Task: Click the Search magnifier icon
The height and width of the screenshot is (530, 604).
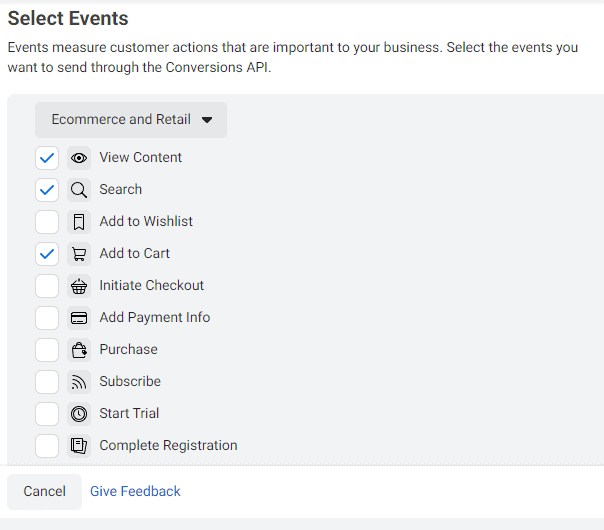Action: [79, 190]
